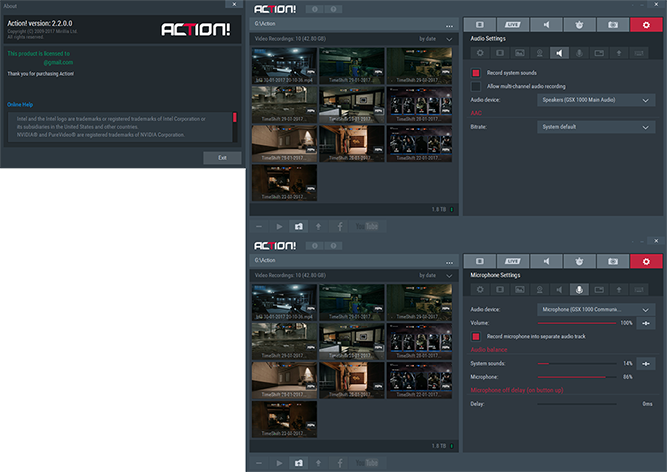Open screenshots camera tab in Audio Settings window
The width and height of the screenshot is (667, 472).
click(613, 25)
